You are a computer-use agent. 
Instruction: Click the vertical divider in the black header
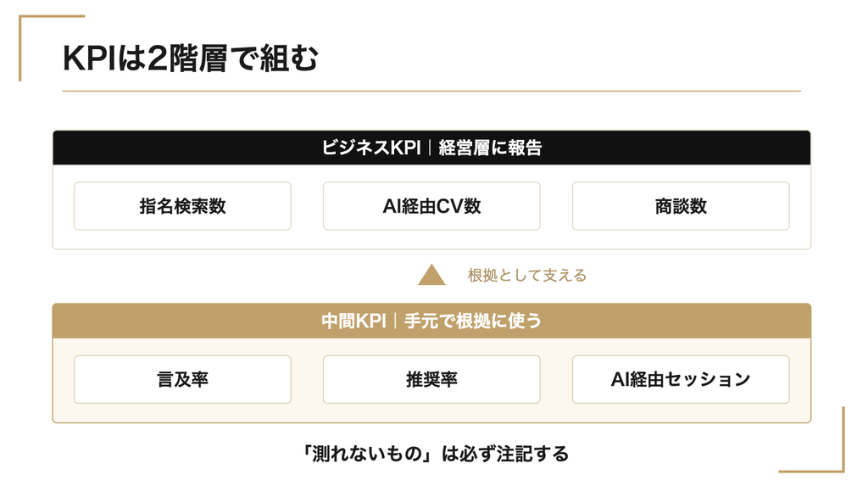pyautogui.click(x=430, y=148)
